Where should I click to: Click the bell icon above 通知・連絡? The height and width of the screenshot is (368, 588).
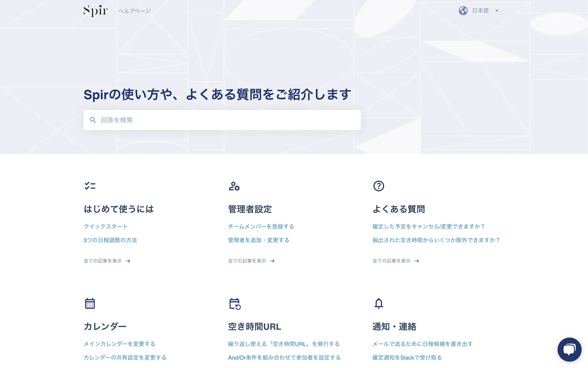pyautogui.click(x=379, y=303)
